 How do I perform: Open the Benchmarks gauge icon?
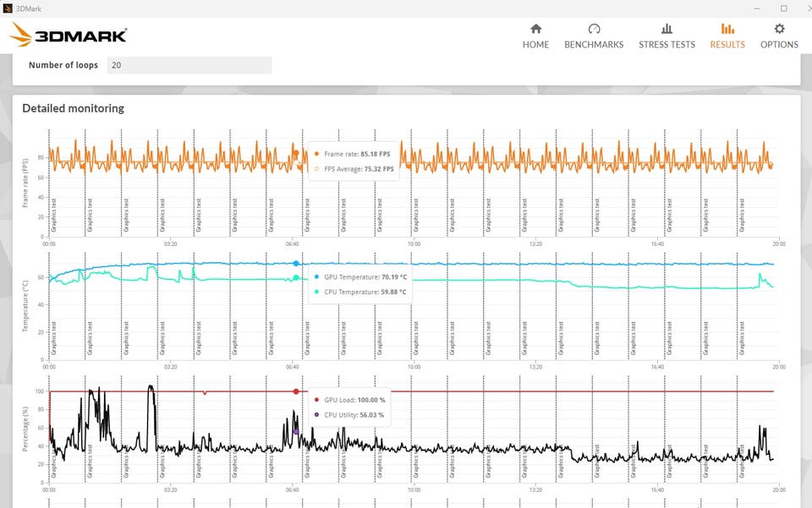click(x=594, y=29)
